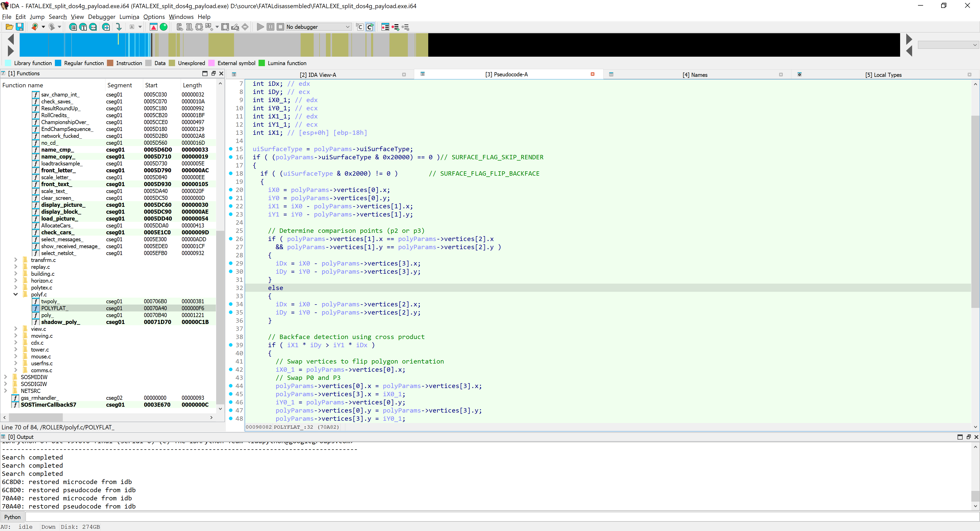Click the delete breakpoint toolbar icon
The height and width of the screenshot is (531, 980).
406,27
